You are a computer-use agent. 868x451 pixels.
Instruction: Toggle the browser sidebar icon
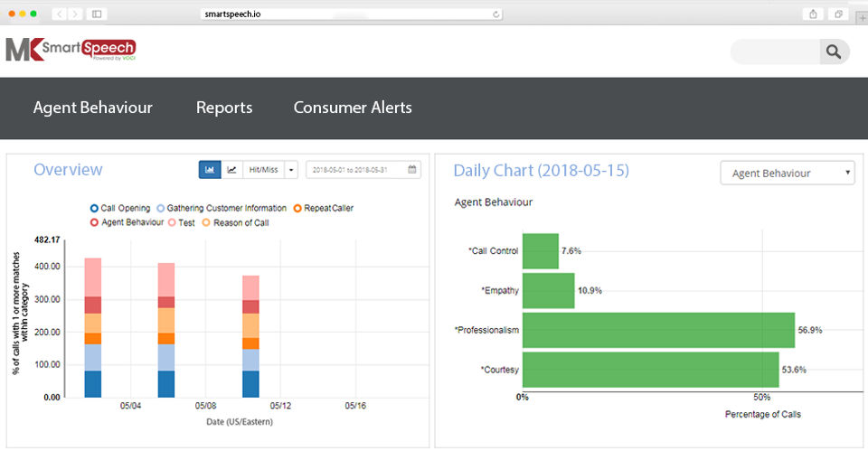(x=97, y=14)
